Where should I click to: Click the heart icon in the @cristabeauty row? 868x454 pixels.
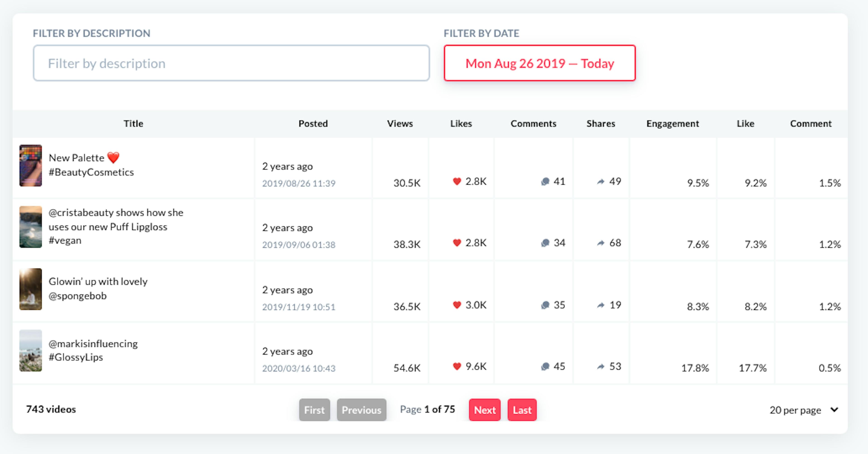pos(457,243)
